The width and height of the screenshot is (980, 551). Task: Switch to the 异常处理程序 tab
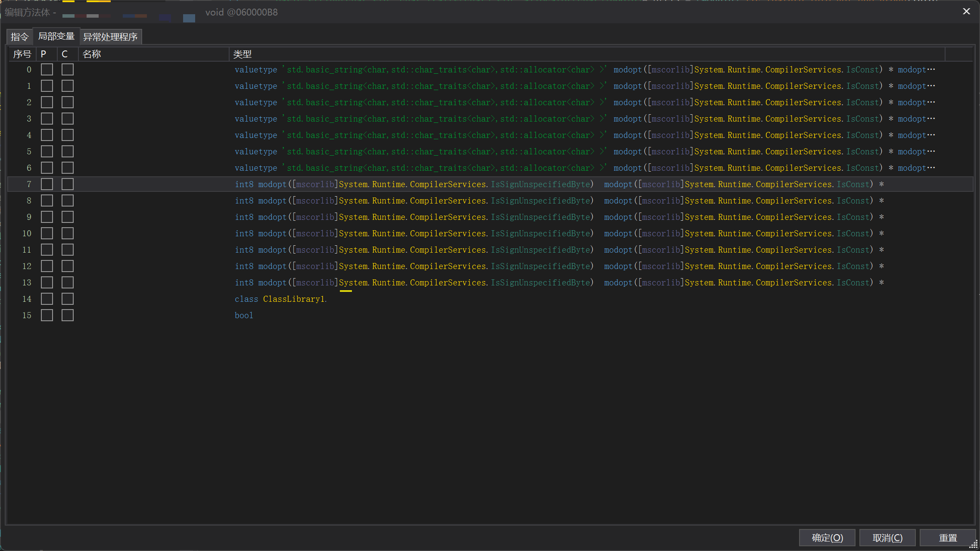(110, 37)
